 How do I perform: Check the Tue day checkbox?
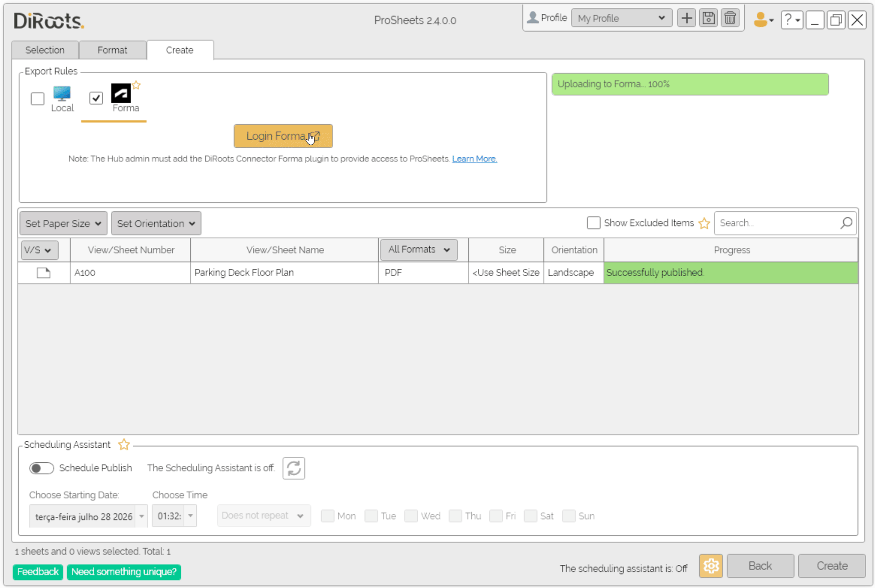371,516
